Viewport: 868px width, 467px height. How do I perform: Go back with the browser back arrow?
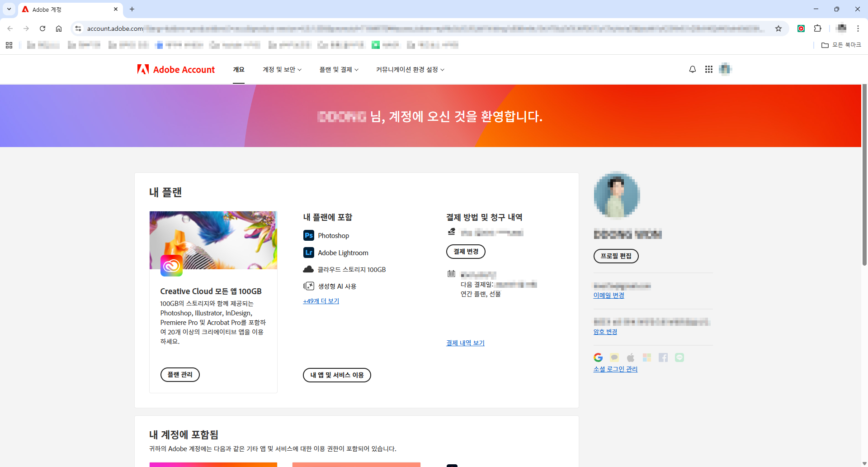[10, 29]
